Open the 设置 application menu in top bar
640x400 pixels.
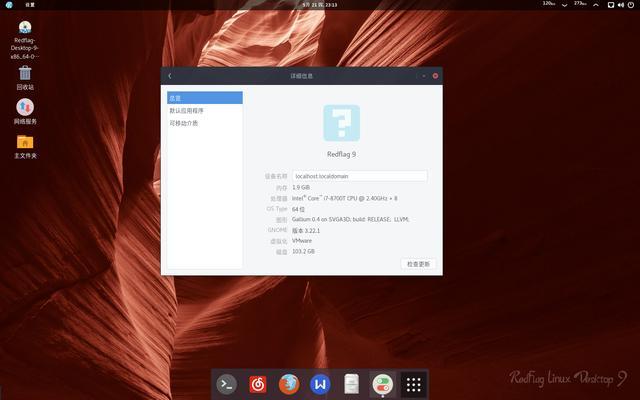click(30, 5)
